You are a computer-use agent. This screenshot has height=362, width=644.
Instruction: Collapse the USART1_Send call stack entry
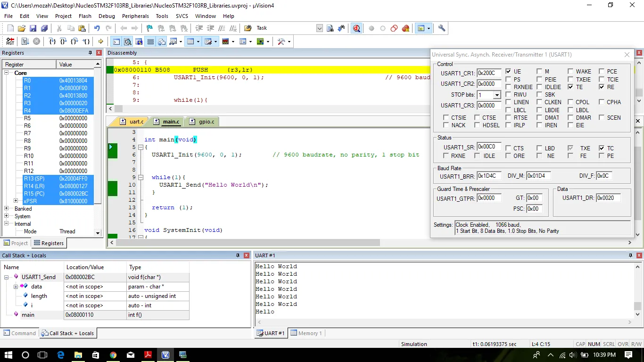click(x=7, y=277)
